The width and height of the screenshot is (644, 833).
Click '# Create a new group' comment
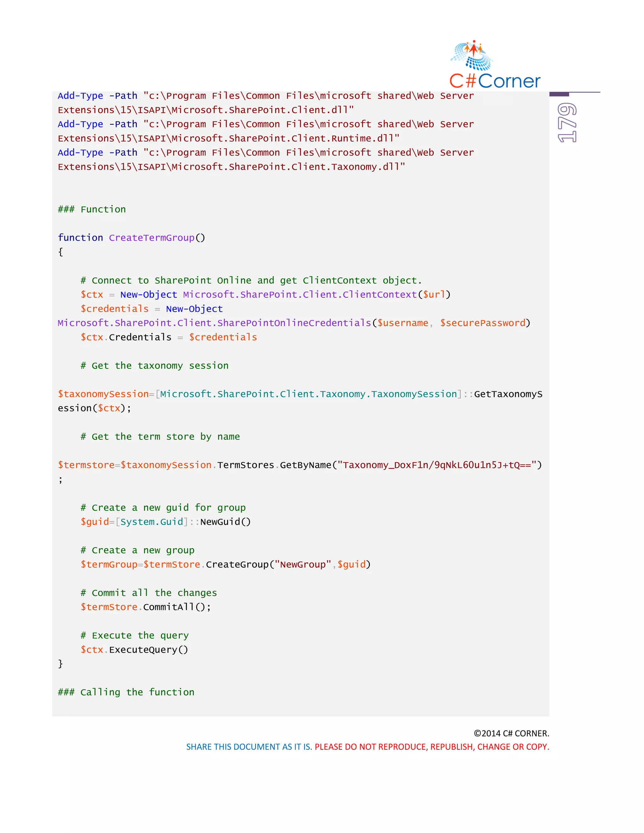click(137, 550)
